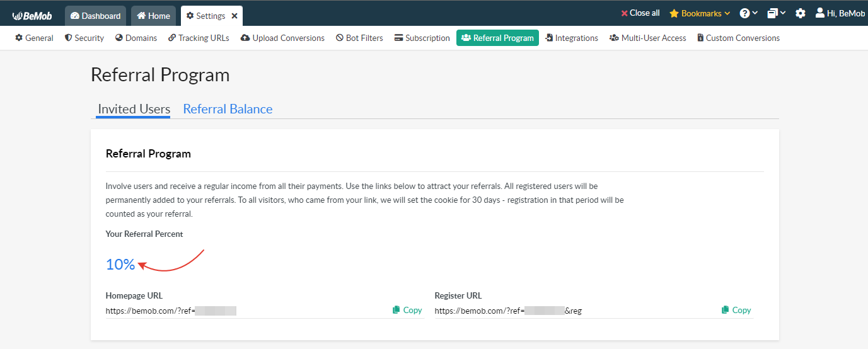Select Tracking URLs in settings menu
The height and width of the screenshot is (349, 868).
click(199, 38)
